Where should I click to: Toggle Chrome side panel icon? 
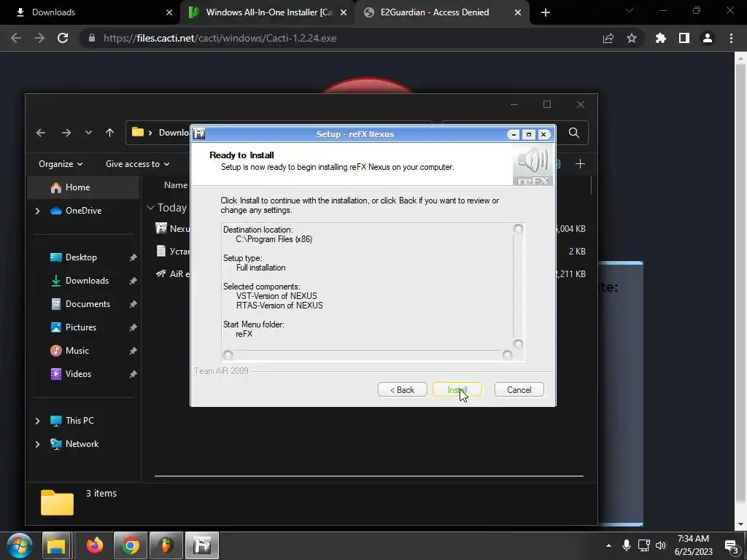[684, 38]
